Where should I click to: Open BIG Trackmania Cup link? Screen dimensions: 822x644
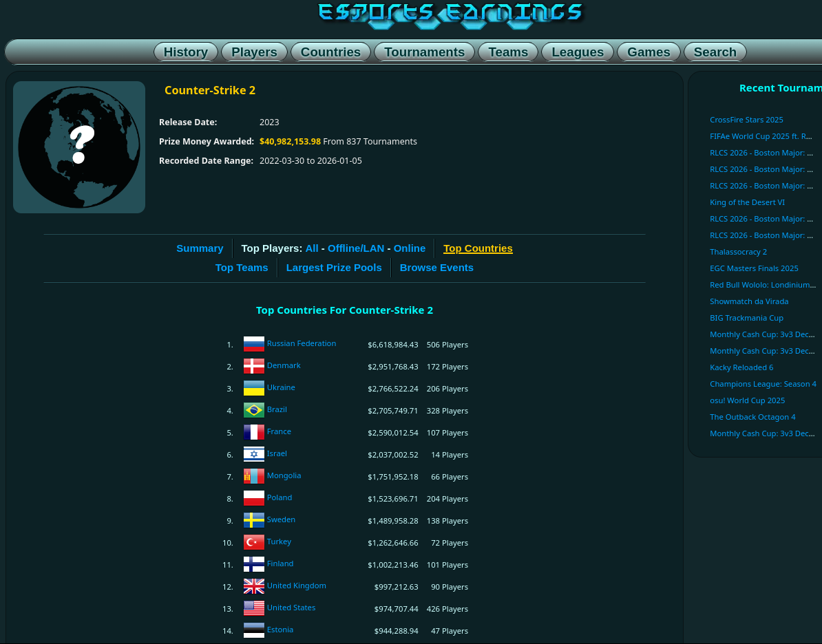tap(746, 318)
